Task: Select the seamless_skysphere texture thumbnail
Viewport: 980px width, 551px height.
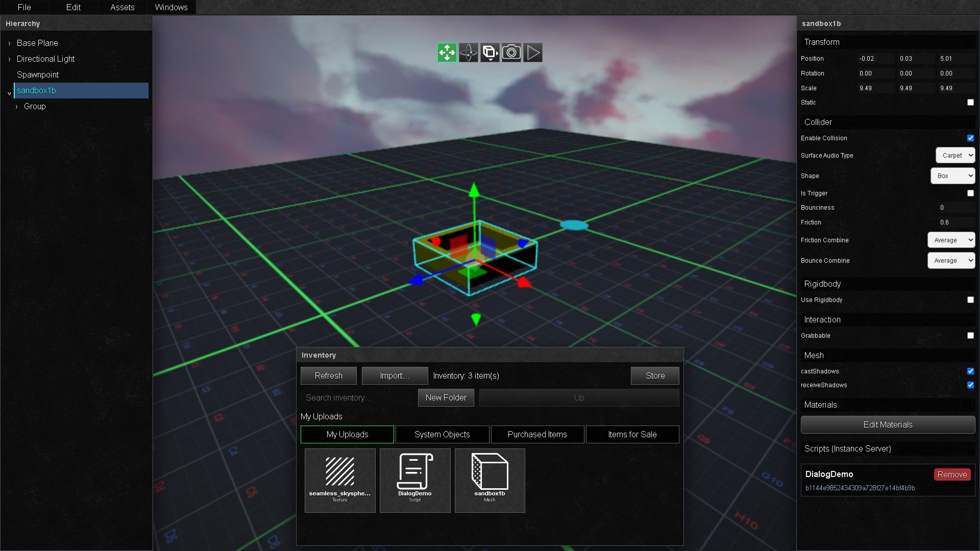Action: [340, 480]
